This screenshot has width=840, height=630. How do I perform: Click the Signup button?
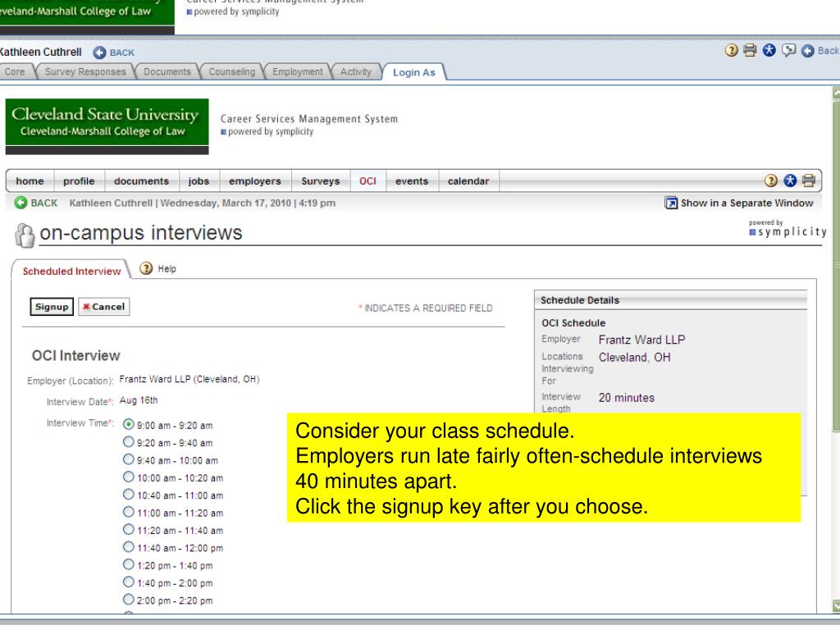coord(52,307)
